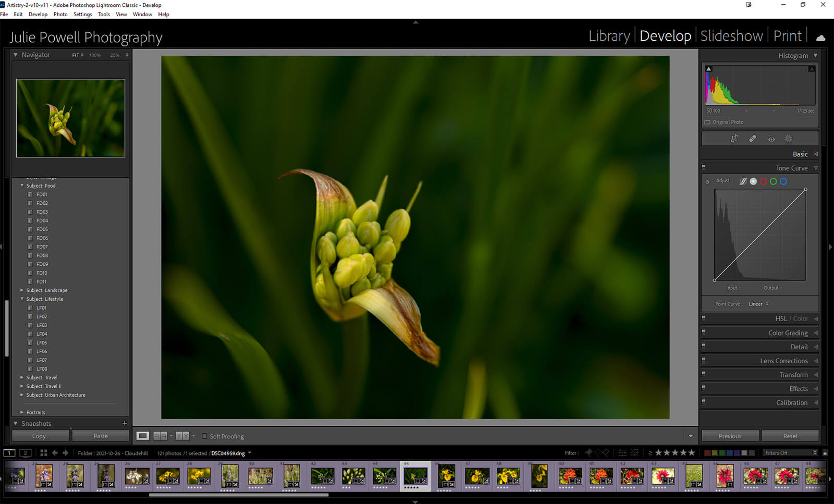Open the Develop menu
The height and width of the screenshot is (504, 834).
pyautogui.click(x=38, y=14)
